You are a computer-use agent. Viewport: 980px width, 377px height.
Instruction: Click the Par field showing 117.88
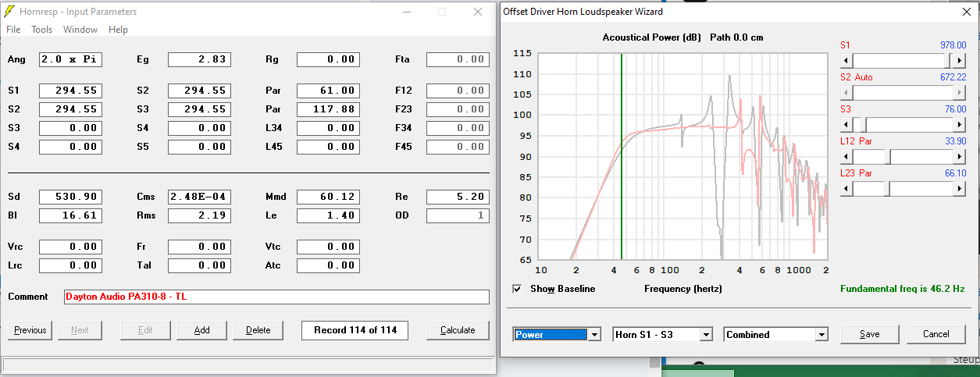328,109
